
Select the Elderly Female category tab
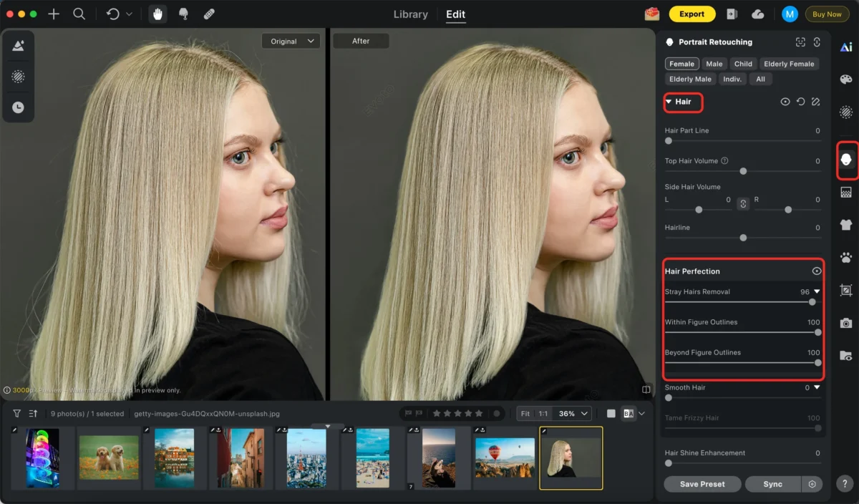pyautogui.click(x=789, y=64)
